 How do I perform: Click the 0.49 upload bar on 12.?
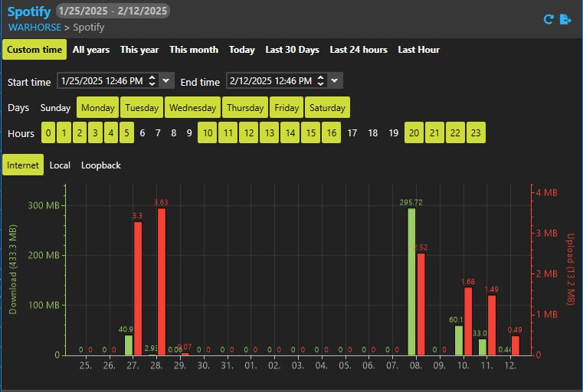(x=516, y=345)
